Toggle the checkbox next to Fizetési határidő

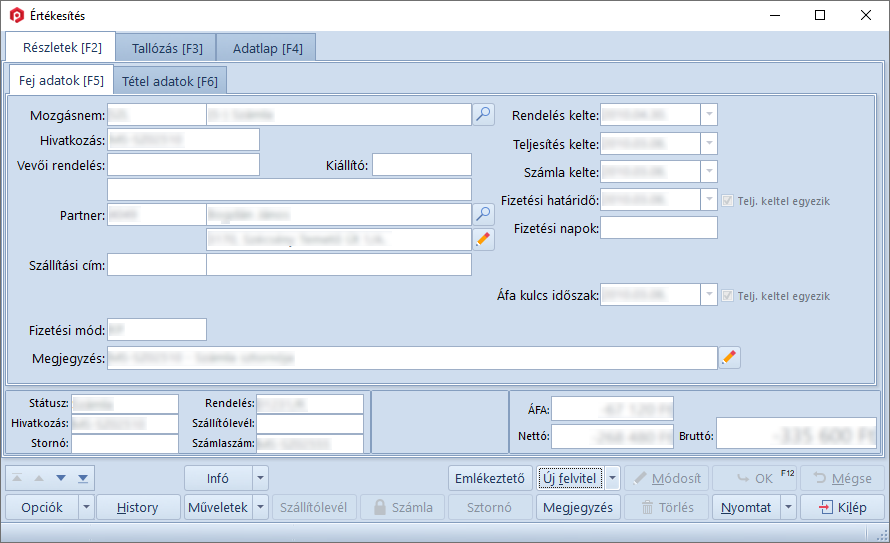pos(728,201)
